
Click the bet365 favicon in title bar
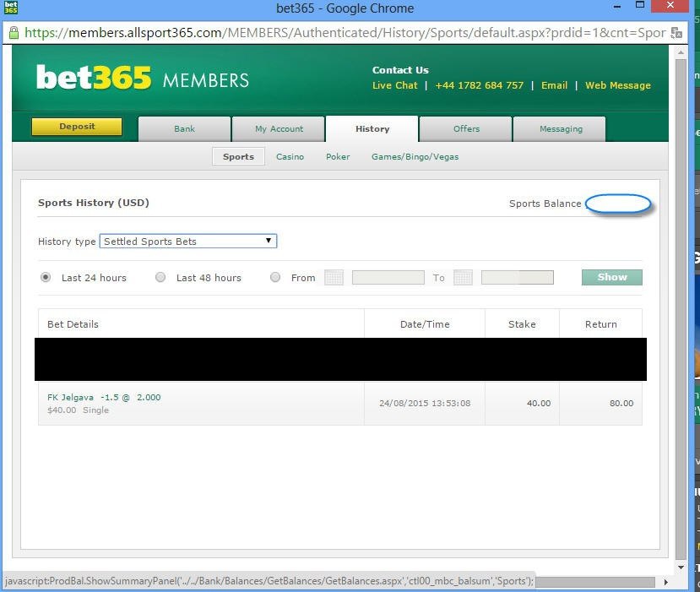click(x=10, y=8)
